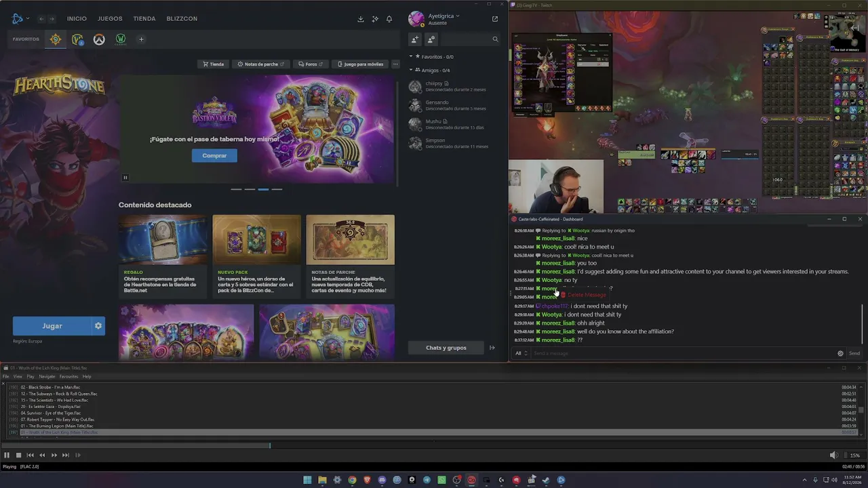Click the Comprar button on the banner

(x=214, y=156)
